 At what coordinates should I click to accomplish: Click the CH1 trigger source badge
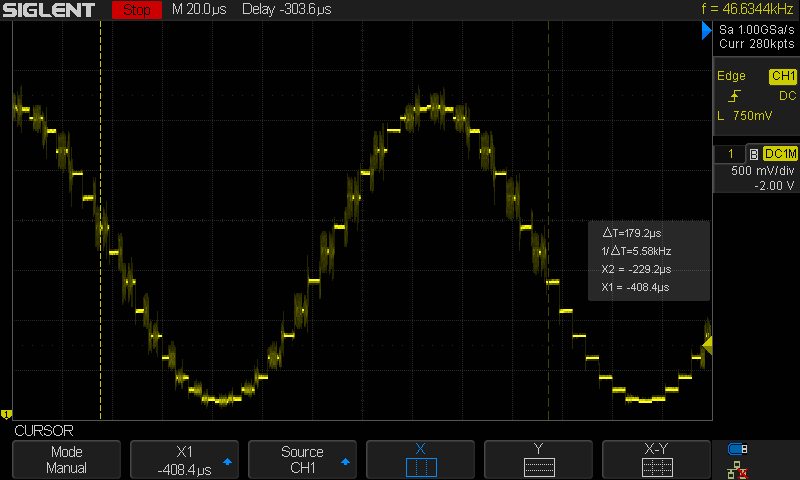[782, 77]
